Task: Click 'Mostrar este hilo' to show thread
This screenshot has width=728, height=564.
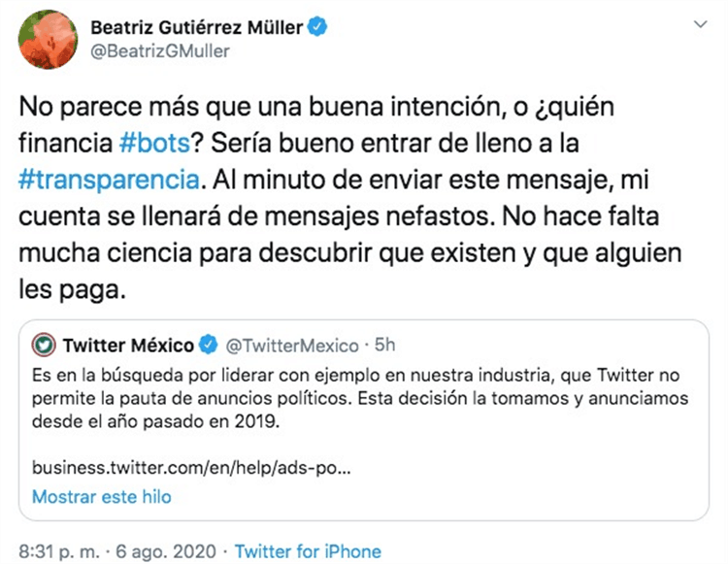Action: click(102, 496)
